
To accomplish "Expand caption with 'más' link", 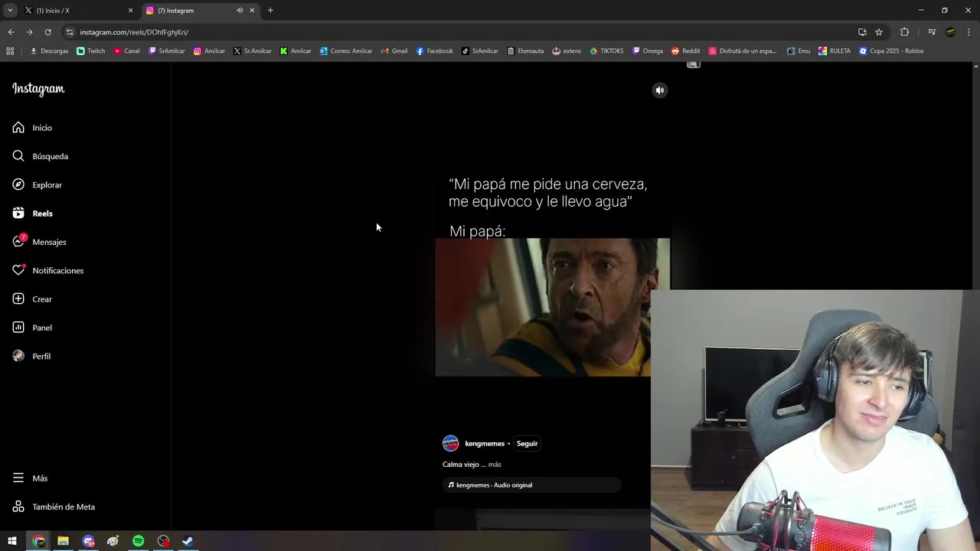I will (x=495, y=465).
